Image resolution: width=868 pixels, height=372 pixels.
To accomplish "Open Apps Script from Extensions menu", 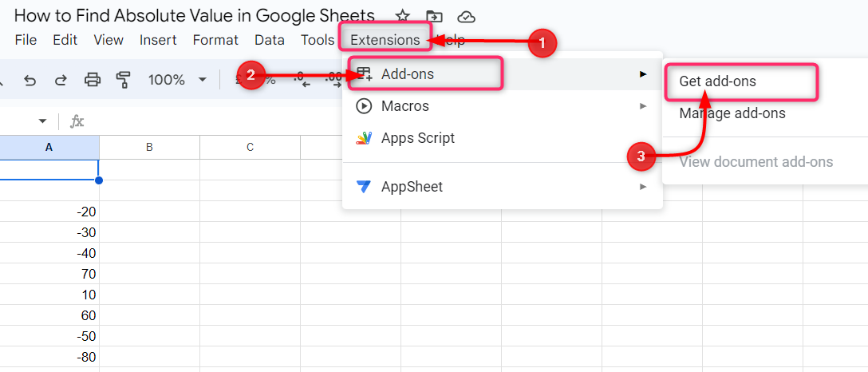I will point(417,138).
